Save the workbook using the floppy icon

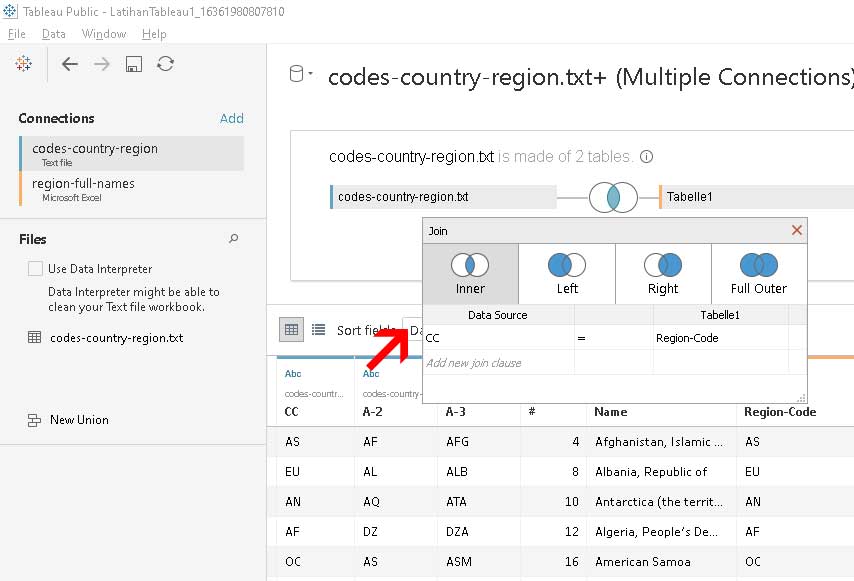pos(133,64)
